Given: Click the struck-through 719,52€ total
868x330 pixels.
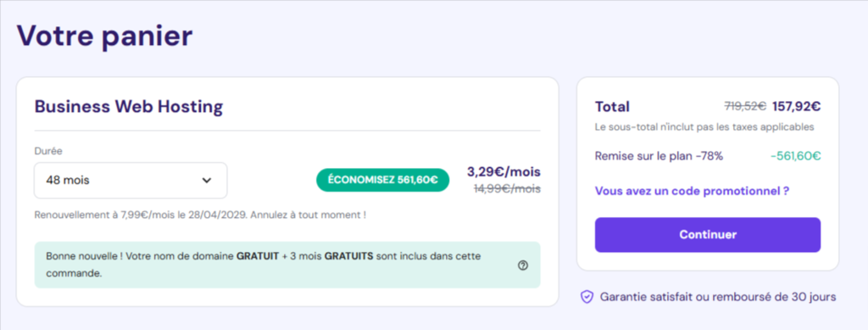Looking at the screenshot, I should tap(745, 106).
